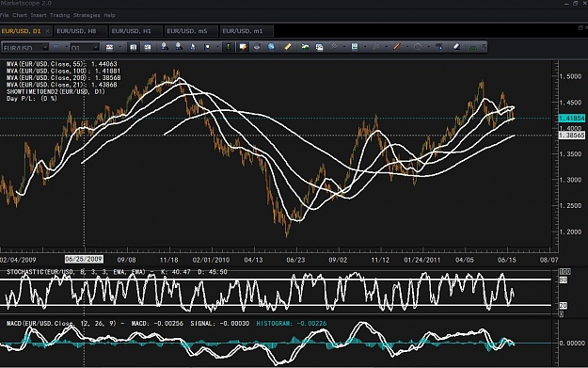The height and width of the screenshot is (368, 588).
Task: Expand the arrow beside the template icon
Action: pyautogui.click(x=365, y=47)
